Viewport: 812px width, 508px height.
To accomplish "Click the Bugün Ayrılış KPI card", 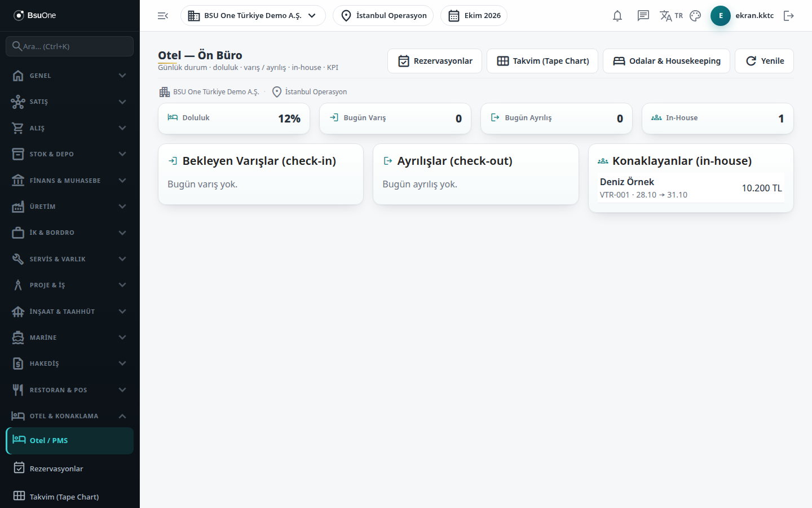I will (x=557, y=119).
